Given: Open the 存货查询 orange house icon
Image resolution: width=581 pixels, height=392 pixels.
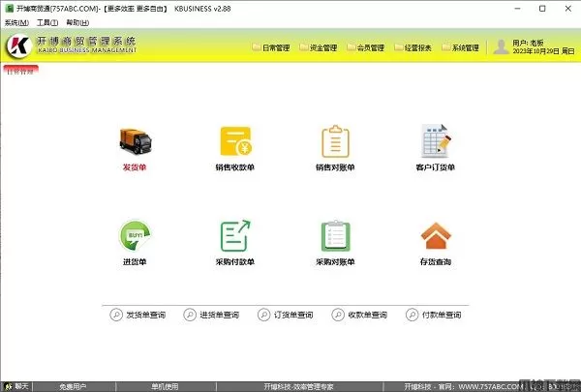Looking at the screenshot, I should coord(436,235).
